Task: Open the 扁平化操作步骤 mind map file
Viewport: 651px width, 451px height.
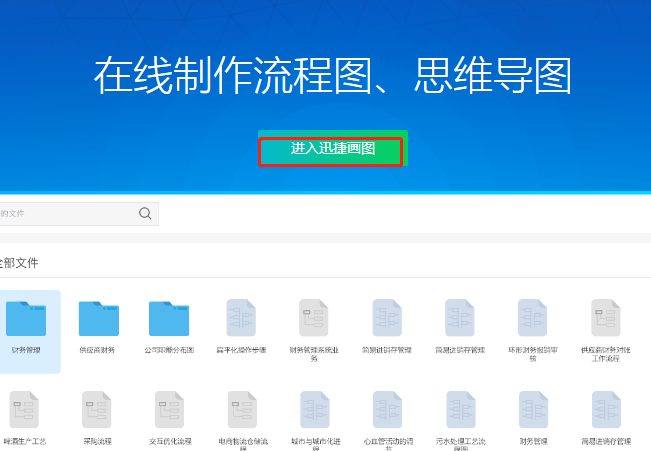Action: [x=241, y=318]
